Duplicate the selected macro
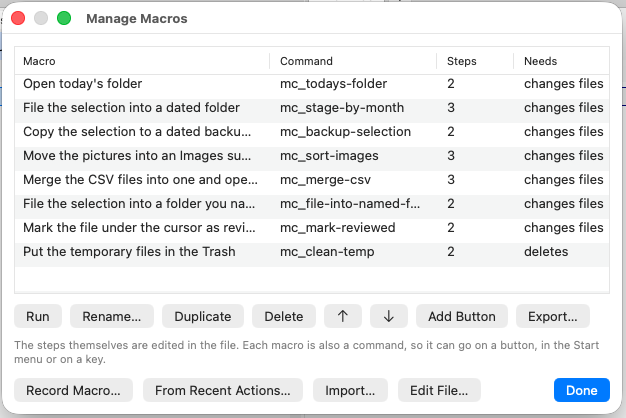Screen dimensions: 626x418 tap(203, 316)
